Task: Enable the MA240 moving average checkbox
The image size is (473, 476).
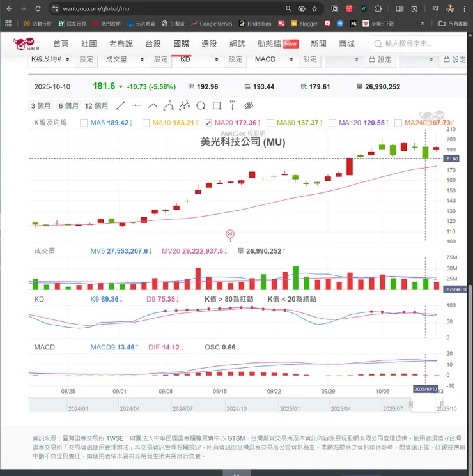Action: point(398,123)
